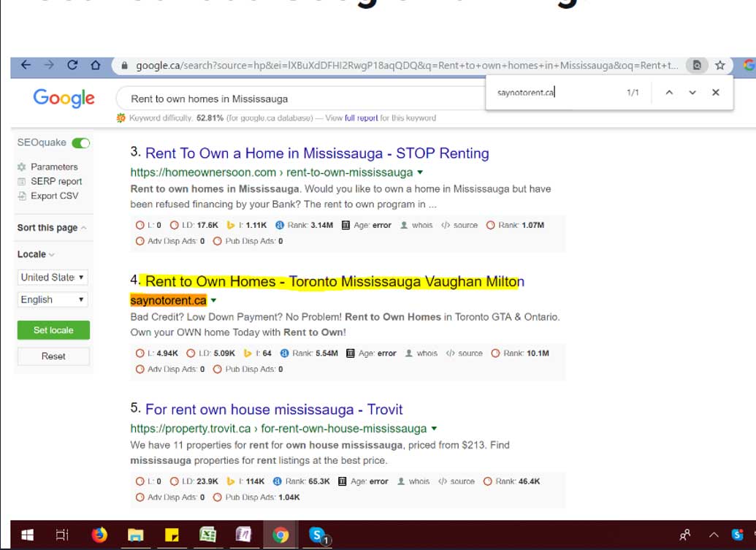Click the Reset button
Viewport: 756px width, 550px height.
coord(53,356)
